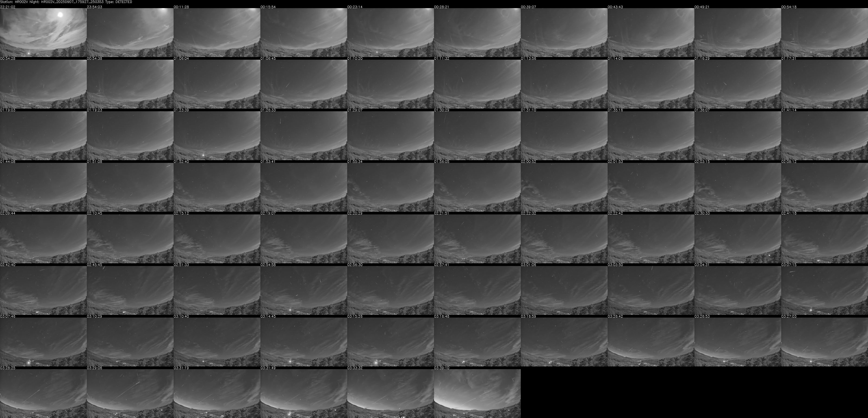The height and width of the screenshot is (418, 868).
Task: Select the 02:56:30 detection thumbnail
Action: click(x=391, y=290)
